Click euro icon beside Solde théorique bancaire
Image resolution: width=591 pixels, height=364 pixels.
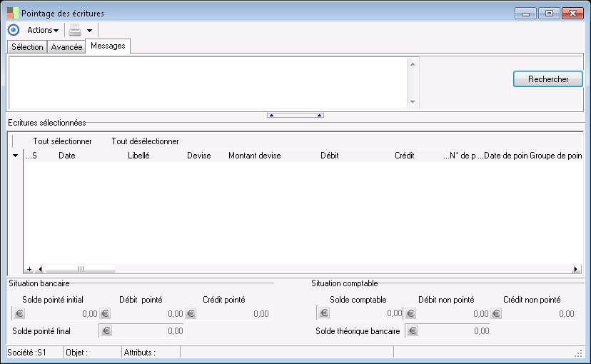click(x=413, y=330)
